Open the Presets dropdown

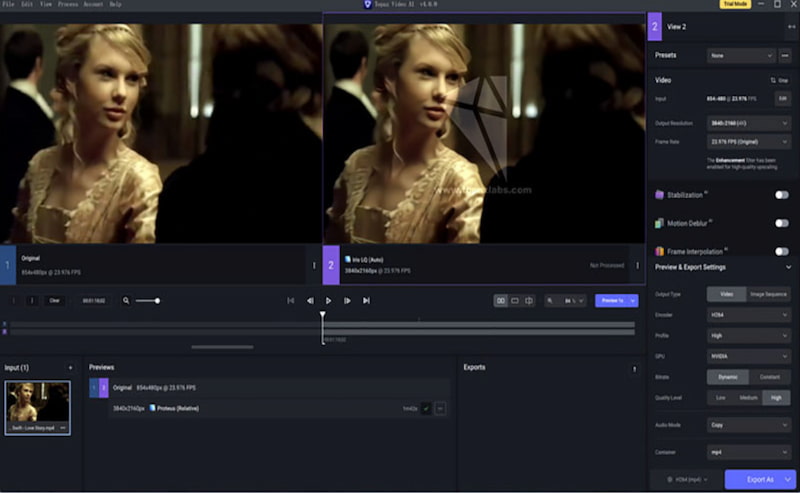click(x=741, y=56)
